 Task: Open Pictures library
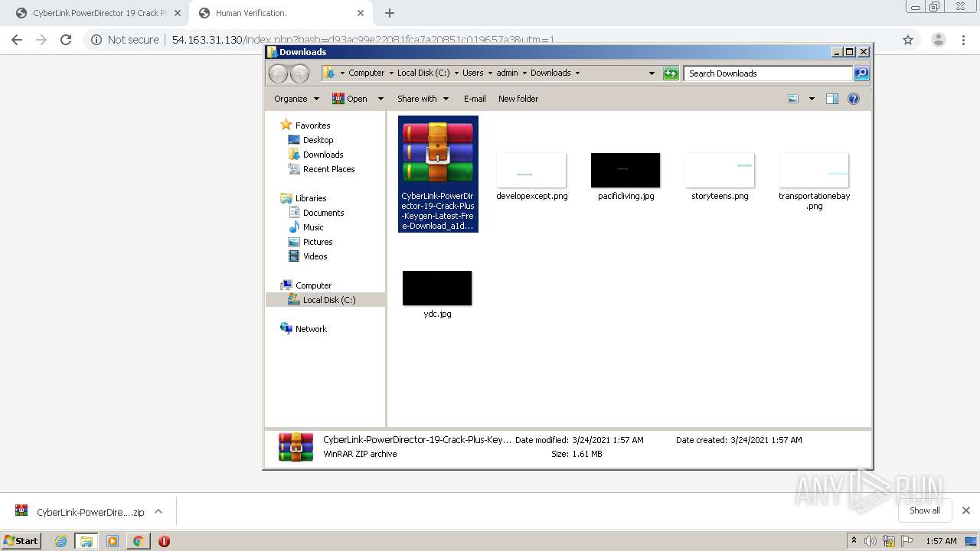coord(317,242)
